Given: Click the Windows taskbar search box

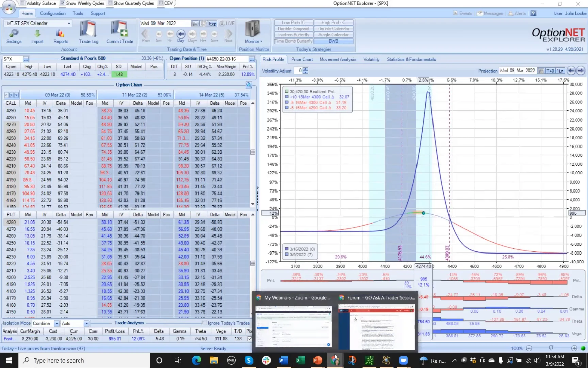Looking at the screenshot, I should click(x=84, y=360).
